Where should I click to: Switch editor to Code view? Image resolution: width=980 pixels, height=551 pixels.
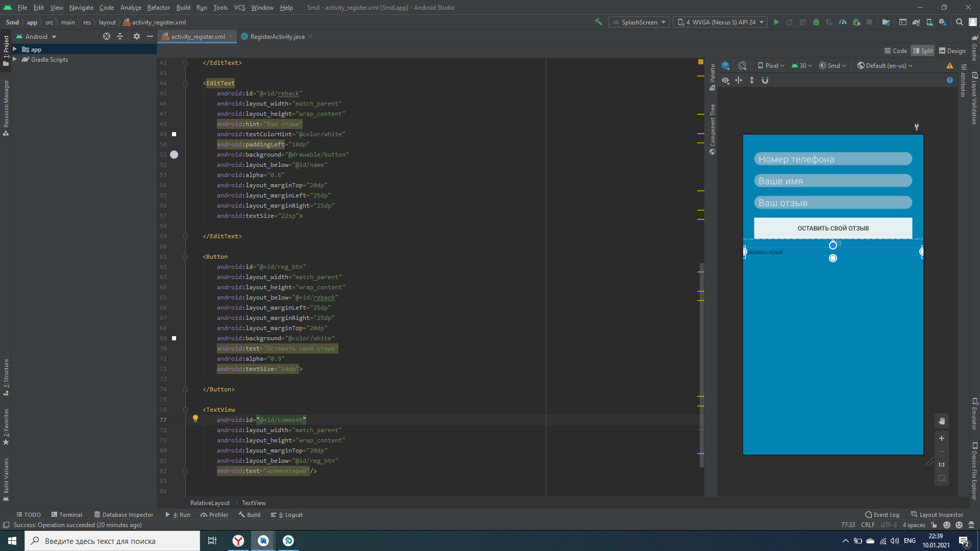click(x=895, y=51)
